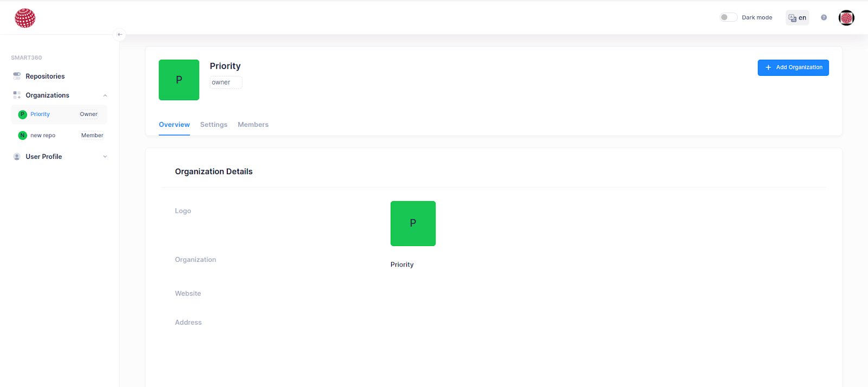Switch to the Overview tab
The width and height of the screenshot is (868, 387).
[x=174, y=125]
